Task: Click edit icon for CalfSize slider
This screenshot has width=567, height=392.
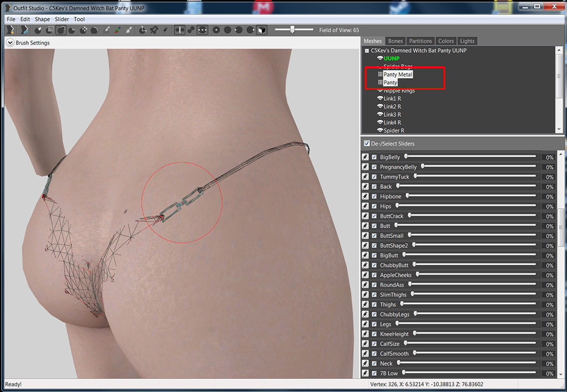Action: (365, 343)
